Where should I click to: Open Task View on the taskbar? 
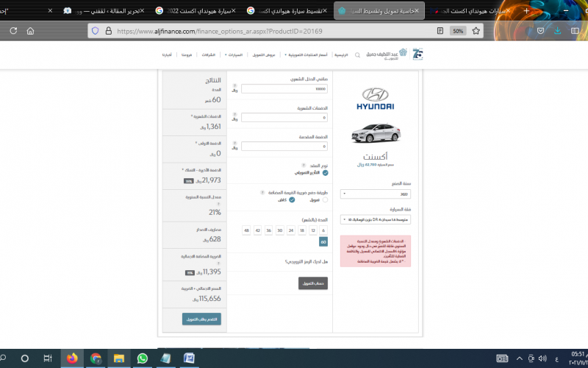point(48,358)
